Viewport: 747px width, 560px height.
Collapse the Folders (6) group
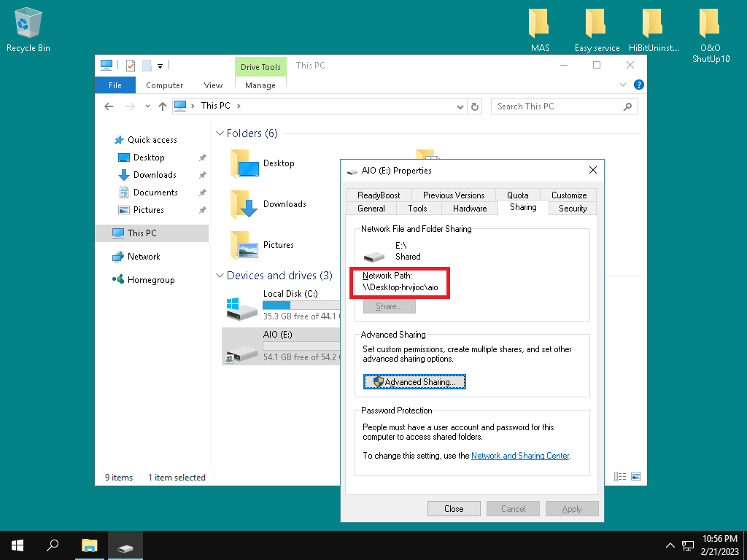click(x=220, y=133)
